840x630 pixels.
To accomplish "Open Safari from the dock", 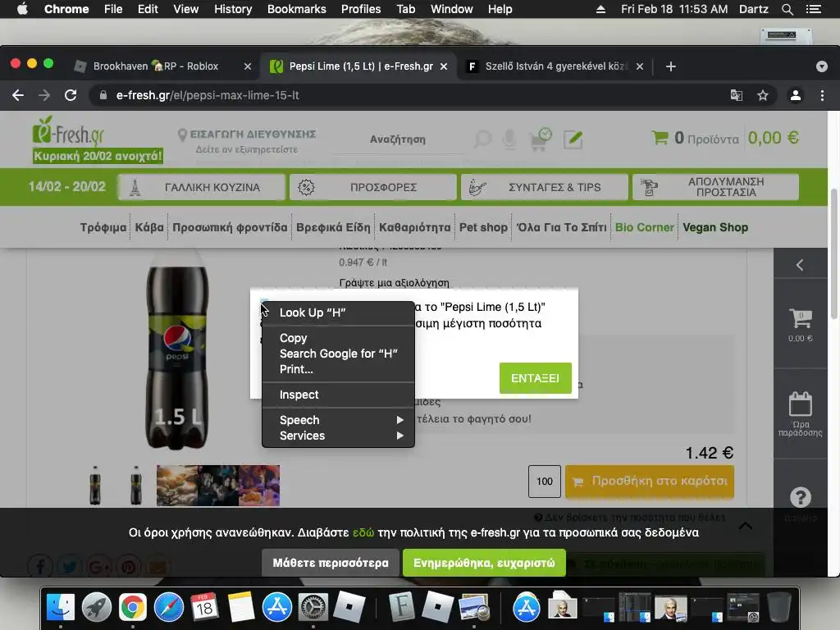I will [x=169, y=608].
